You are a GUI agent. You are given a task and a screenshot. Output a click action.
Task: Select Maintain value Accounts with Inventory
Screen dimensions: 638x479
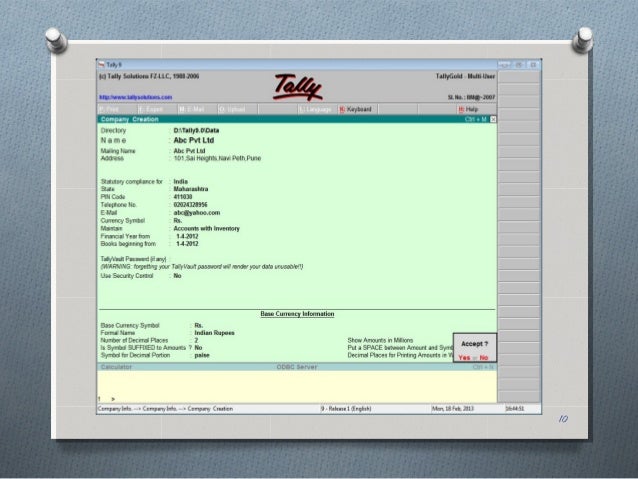tap(207, 229)
